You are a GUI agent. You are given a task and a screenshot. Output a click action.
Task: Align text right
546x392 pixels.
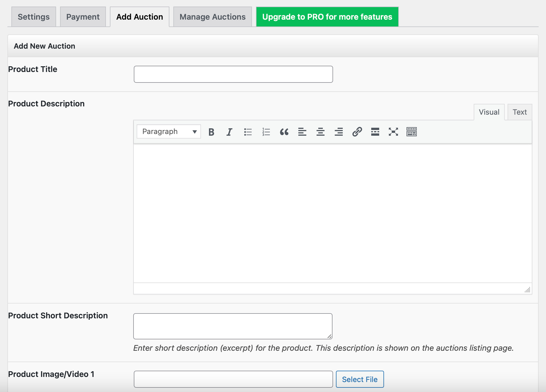point(338,131)
